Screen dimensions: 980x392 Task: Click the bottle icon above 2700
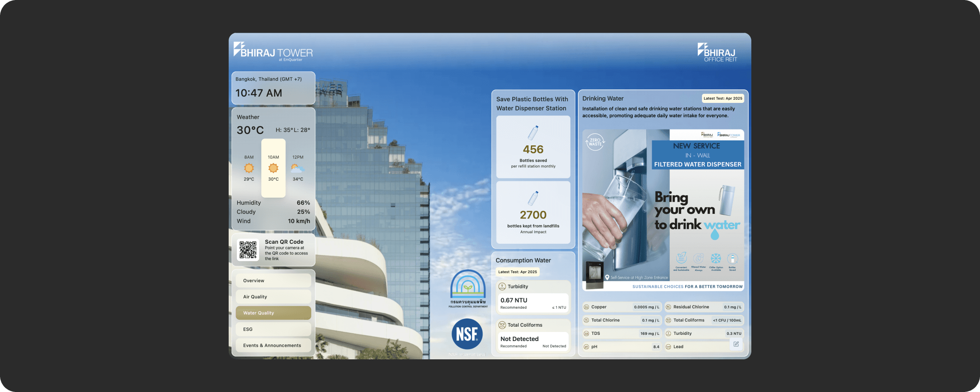click(533, 198)
